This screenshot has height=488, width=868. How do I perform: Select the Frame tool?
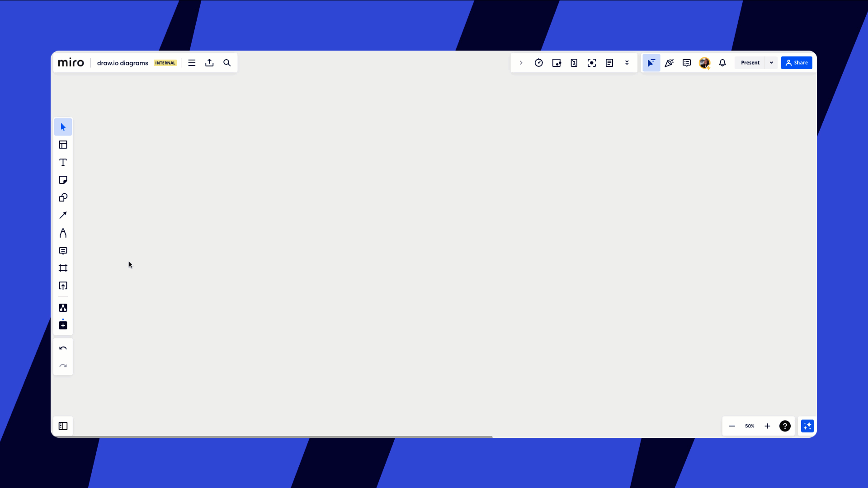point(63,268)
